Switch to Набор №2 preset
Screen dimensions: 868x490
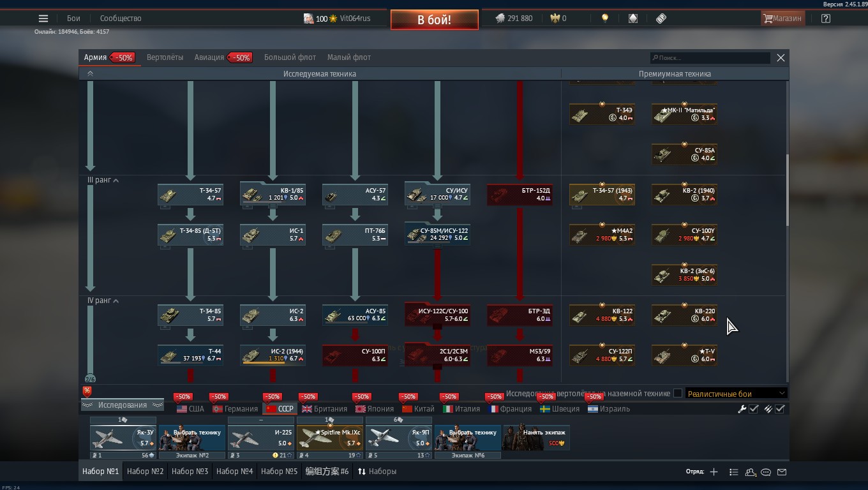145,471
